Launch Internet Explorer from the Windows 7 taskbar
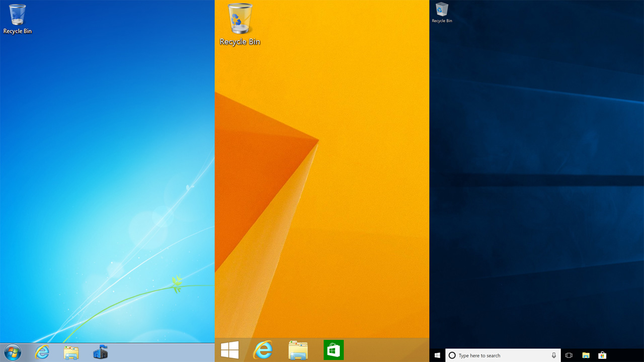The image size is (644, 362). coord(42,352)
